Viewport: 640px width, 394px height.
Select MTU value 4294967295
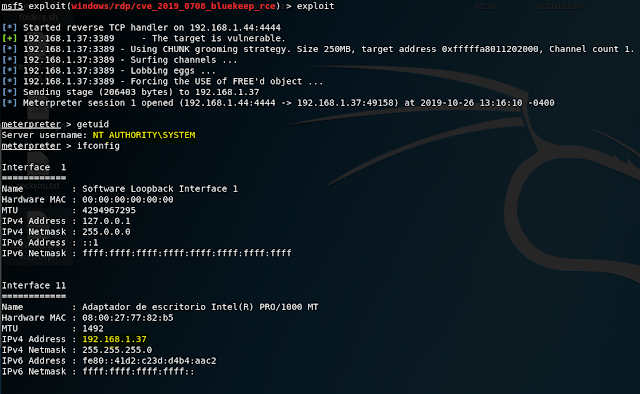(109, 210)
